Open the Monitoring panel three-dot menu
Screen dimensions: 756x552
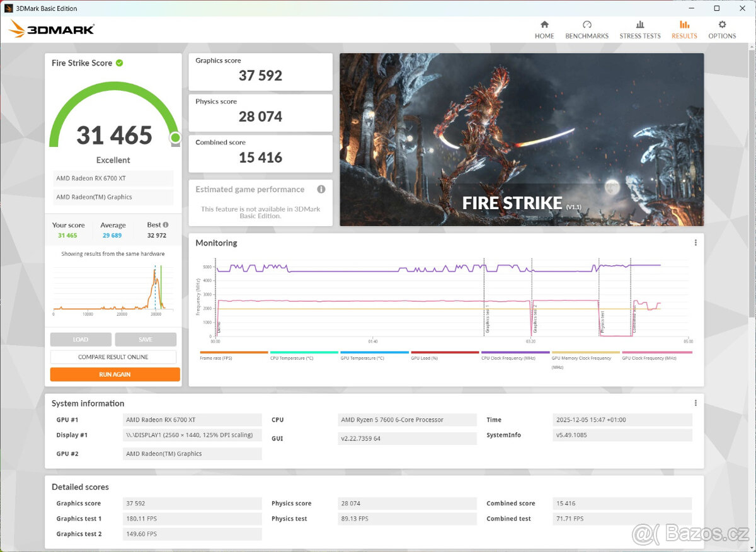tap(696, 242)
